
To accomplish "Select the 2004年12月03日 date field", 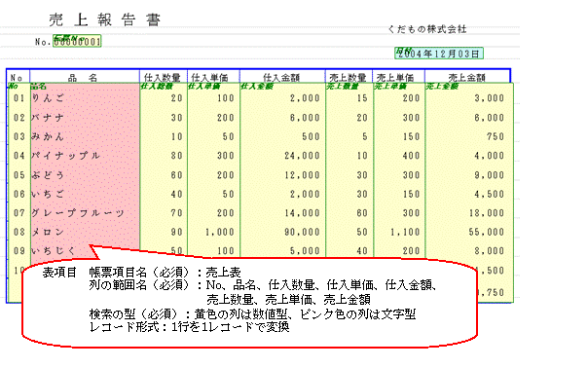I will click(x=439, y=54).
